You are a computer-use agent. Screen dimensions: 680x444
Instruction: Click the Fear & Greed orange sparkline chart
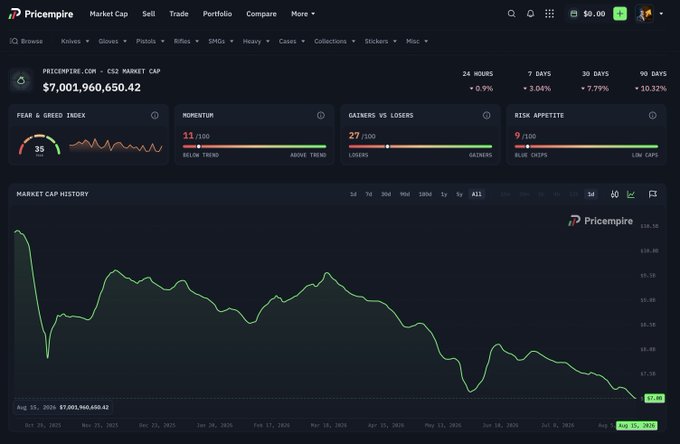pos(115,145)
